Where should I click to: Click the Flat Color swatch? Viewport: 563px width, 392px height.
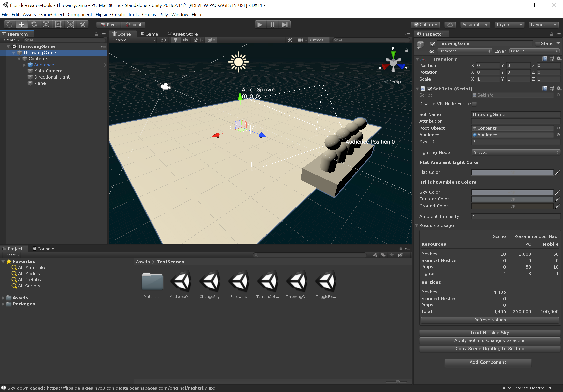(x=512, y=173)
